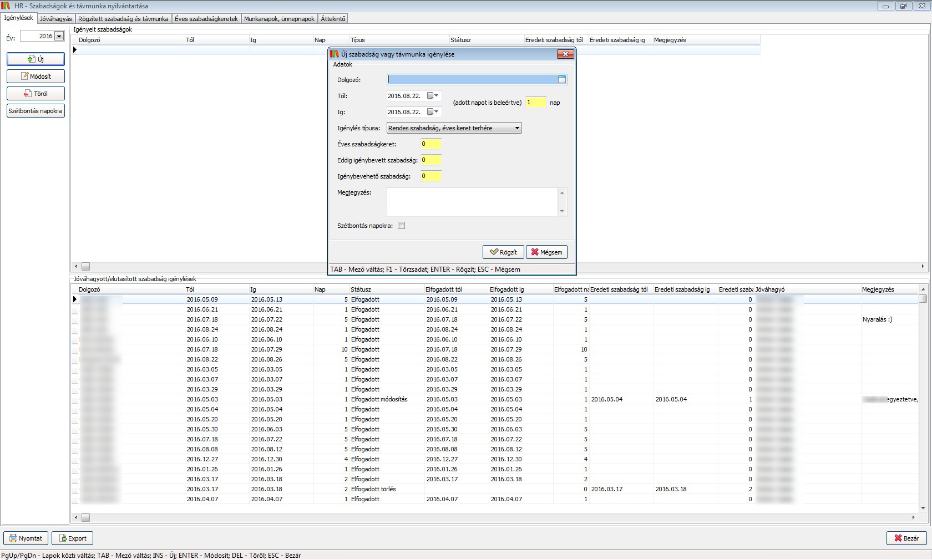
Task: Open the Tól date picker
Action: click(x=433, y=96)
